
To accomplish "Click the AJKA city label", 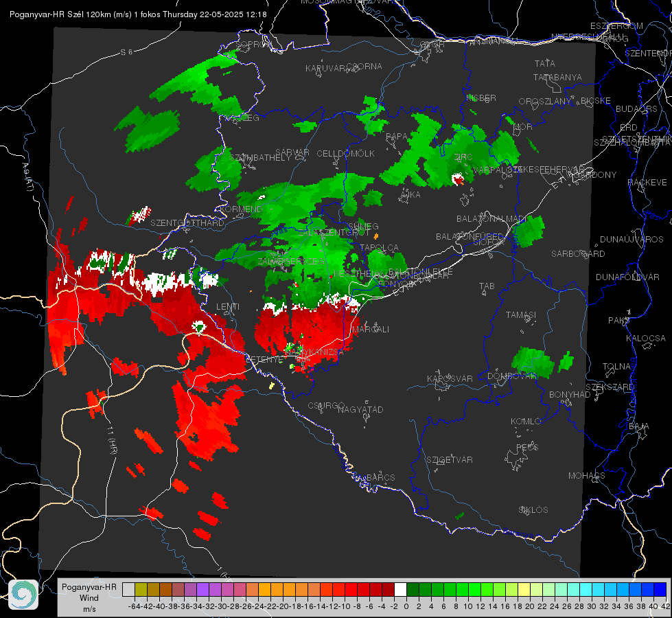I will coord(410,195).
